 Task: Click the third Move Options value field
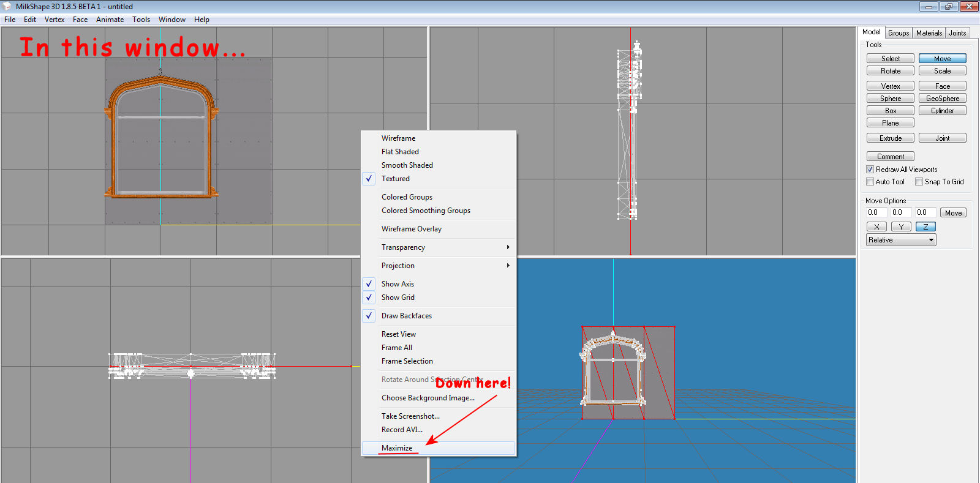[x=925, y=212]
